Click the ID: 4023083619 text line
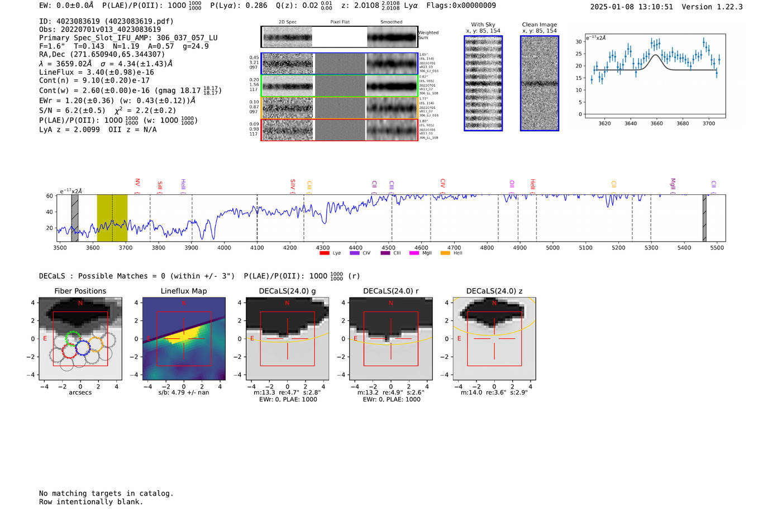This screenshot has height=532, width=782. [106, 21]
